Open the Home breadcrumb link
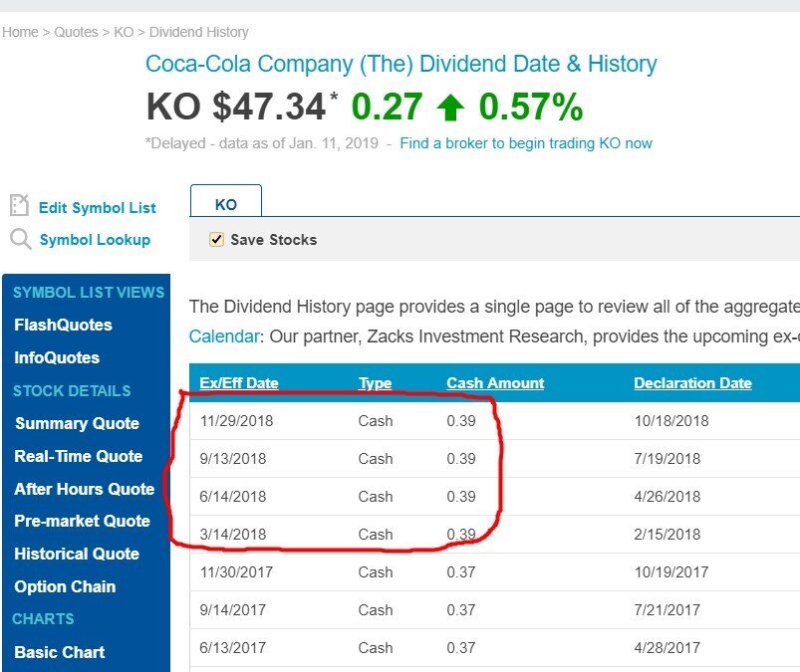Viewport: 800px width, 672px height. (x=20, y=32)
